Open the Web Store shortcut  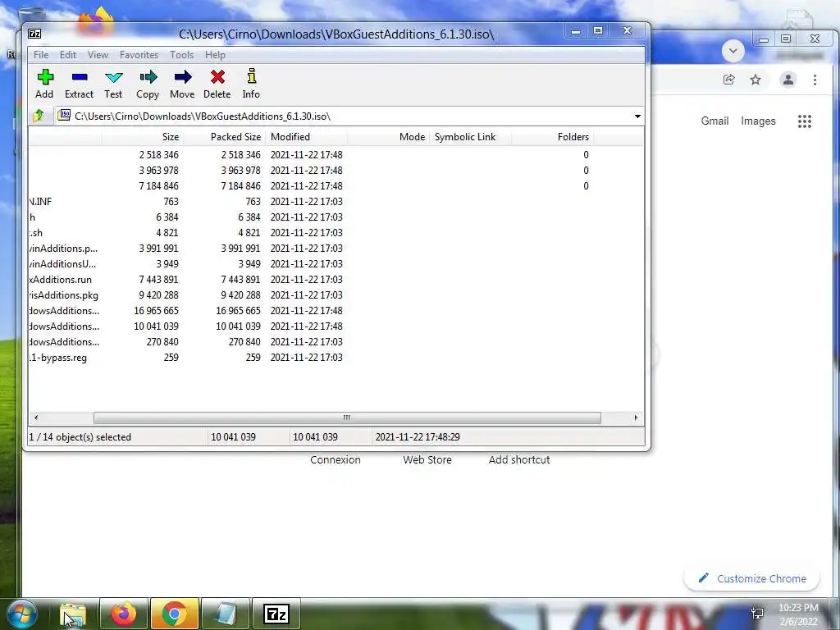(x=427, y=459)
